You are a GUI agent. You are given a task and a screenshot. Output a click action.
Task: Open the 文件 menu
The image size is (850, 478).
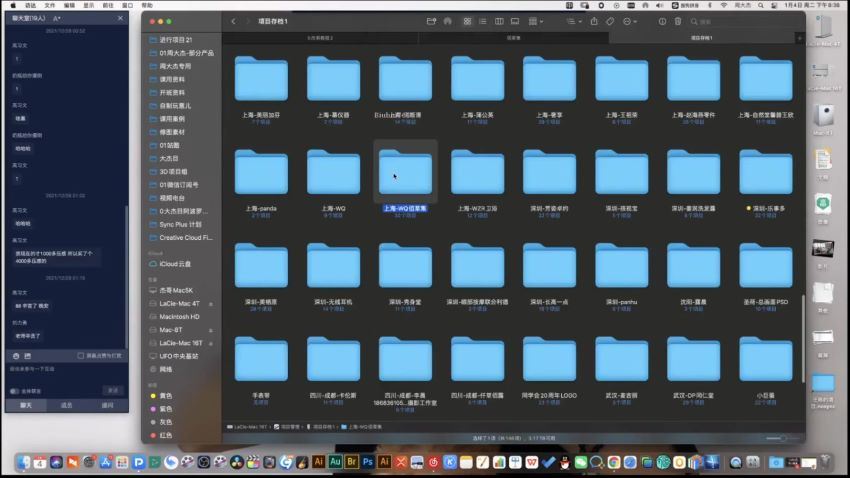pos(50,5)
